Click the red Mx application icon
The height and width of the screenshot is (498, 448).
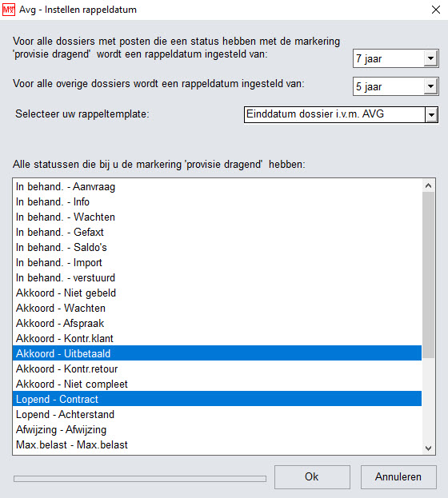pos(9,10)
